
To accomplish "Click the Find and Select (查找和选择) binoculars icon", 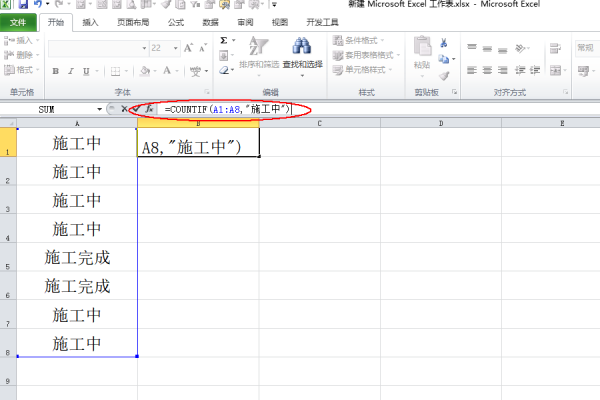I will (301, 49).
